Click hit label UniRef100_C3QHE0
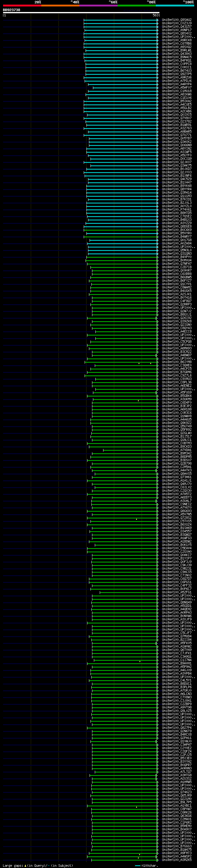 [177, 365]
